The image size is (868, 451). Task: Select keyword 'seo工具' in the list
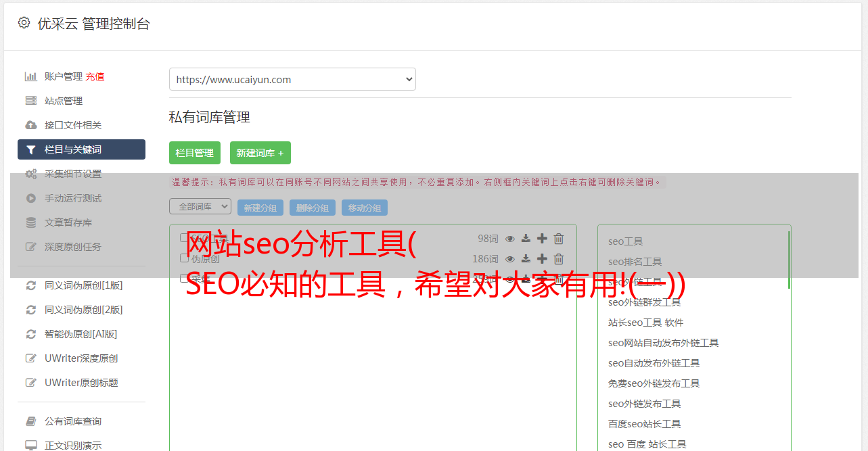pos(626,241)
